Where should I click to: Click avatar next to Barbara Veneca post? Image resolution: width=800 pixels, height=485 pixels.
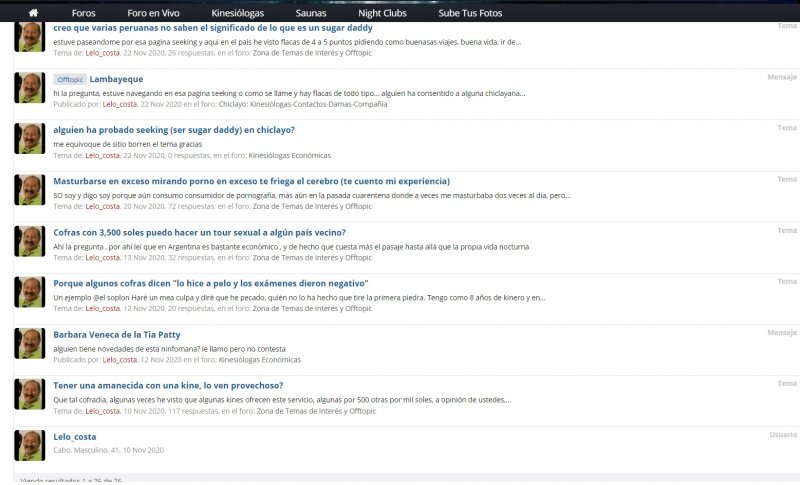[x=30, y=343]
